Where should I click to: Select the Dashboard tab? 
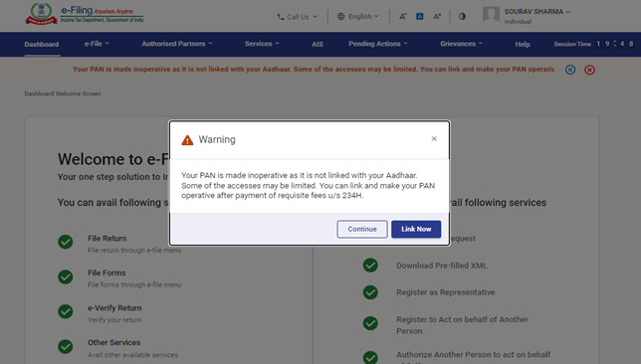click(41, 44)
